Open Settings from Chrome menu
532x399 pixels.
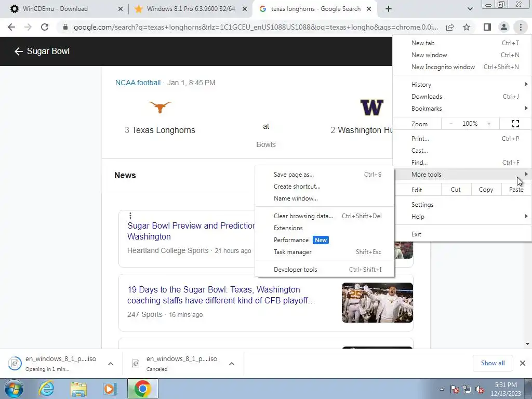point(462,205)
